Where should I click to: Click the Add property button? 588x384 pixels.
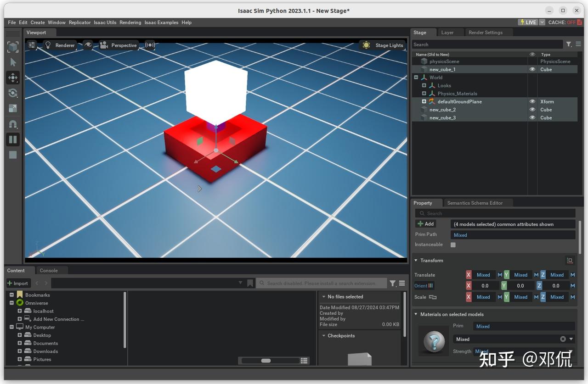coord(425,224)
